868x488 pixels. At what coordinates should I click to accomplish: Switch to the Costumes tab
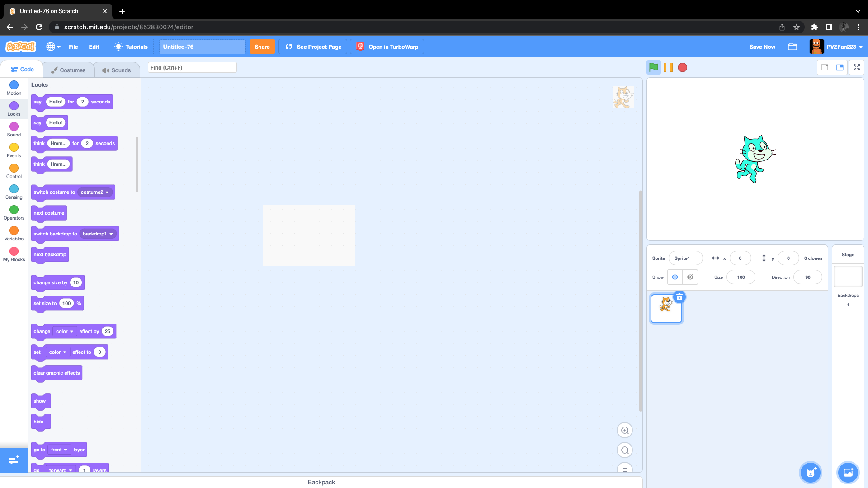point(68,70)
